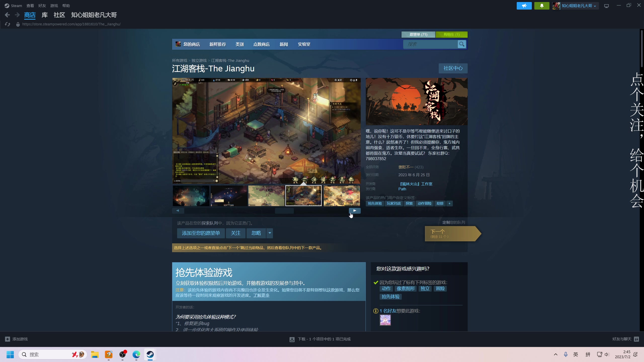Open the 游戏 games menu

[54, 6]
